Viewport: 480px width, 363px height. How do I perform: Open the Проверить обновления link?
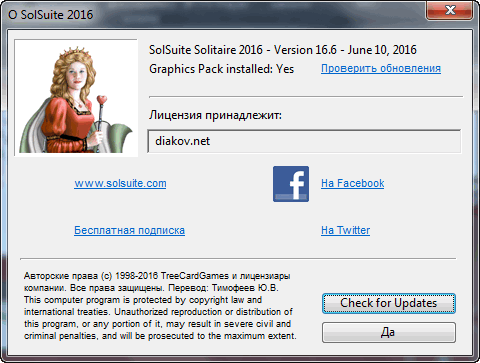click(381, 68)
